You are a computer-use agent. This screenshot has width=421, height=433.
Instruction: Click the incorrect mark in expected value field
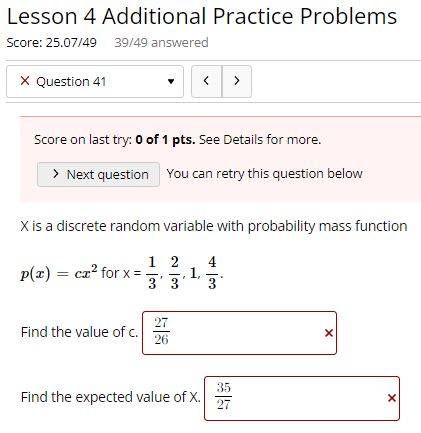pos(392,398)
